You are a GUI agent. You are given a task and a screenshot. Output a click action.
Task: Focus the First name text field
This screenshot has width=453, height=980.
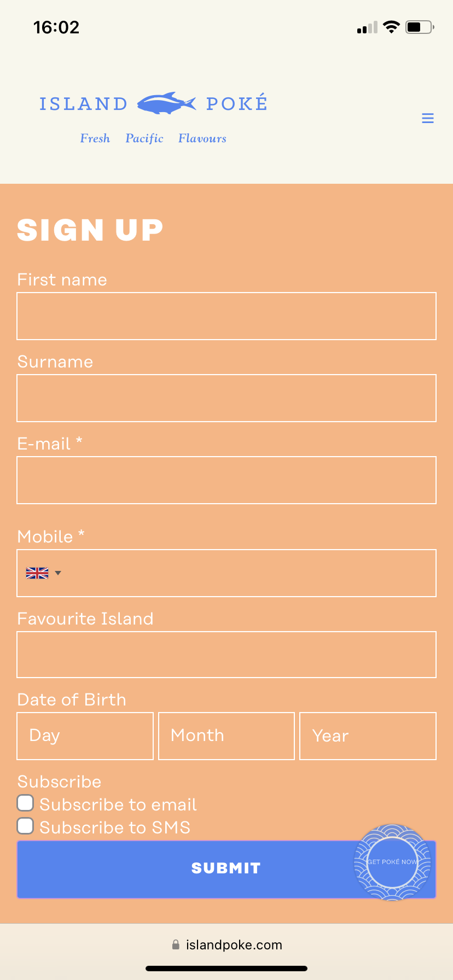coord(226,316)
